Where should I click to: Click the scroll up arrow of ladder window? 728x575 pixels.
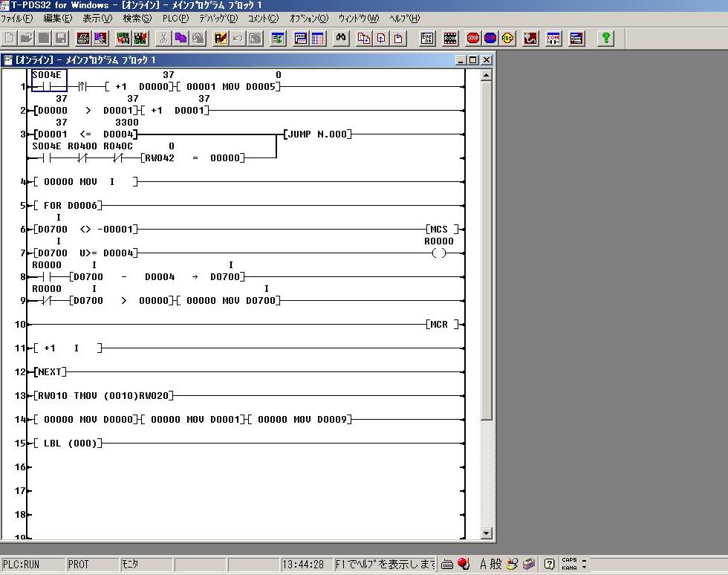pyautogui.click(x=487, y=75)
